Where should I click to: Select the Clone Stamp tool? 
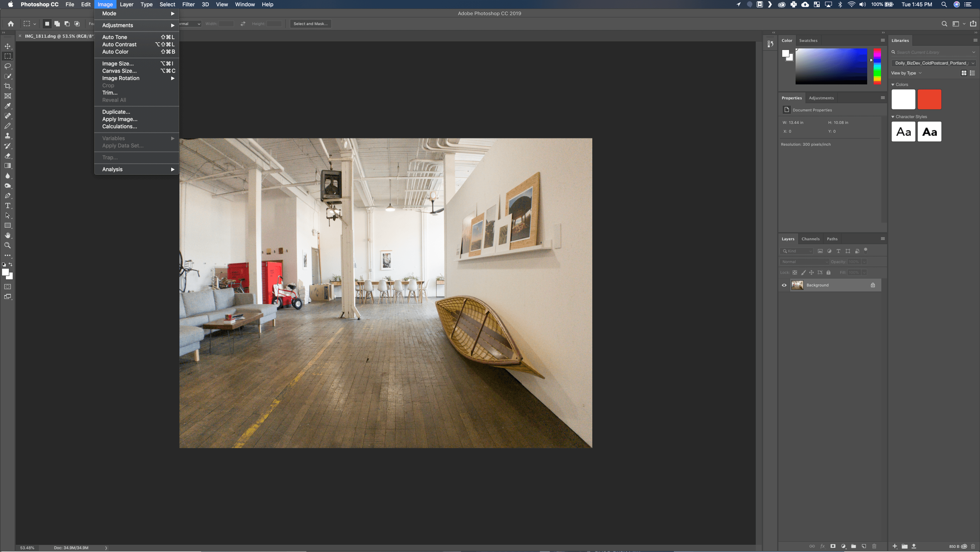click(8, 136)
